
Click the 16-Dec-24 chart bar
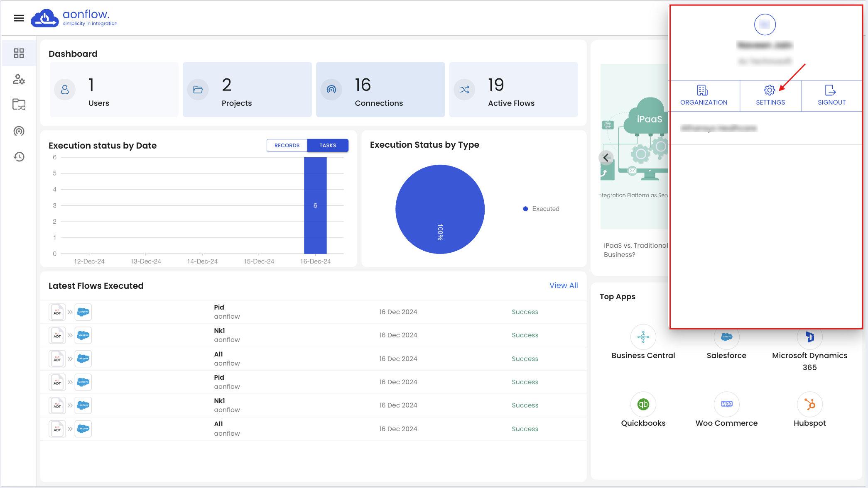tap(315, 206)
